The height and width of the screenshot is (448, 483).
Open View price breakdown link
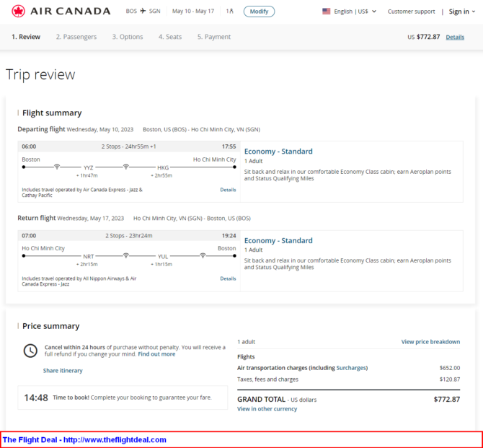[430, 342]
